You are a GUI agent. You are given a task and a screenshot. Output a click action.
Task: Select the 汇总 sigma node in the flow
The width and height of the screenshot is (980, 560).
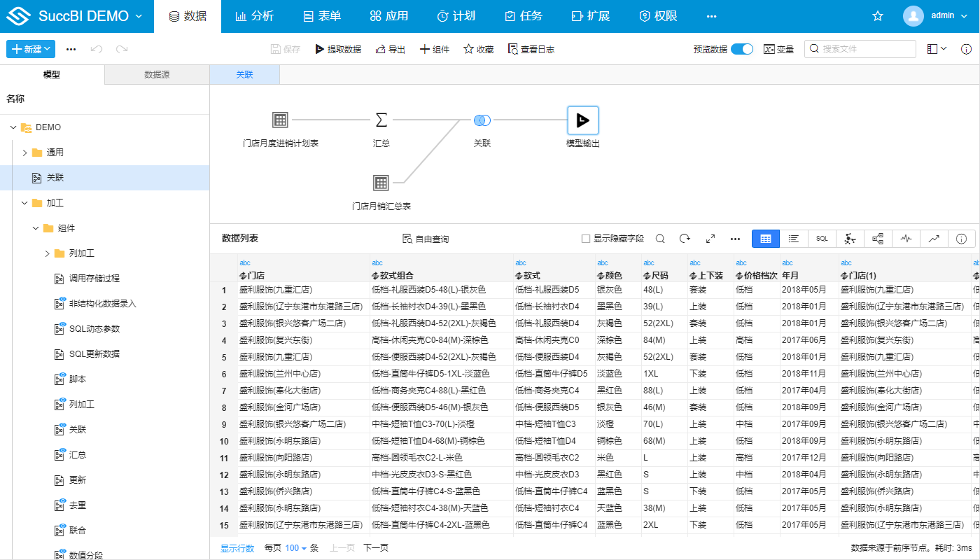(381, 120)
